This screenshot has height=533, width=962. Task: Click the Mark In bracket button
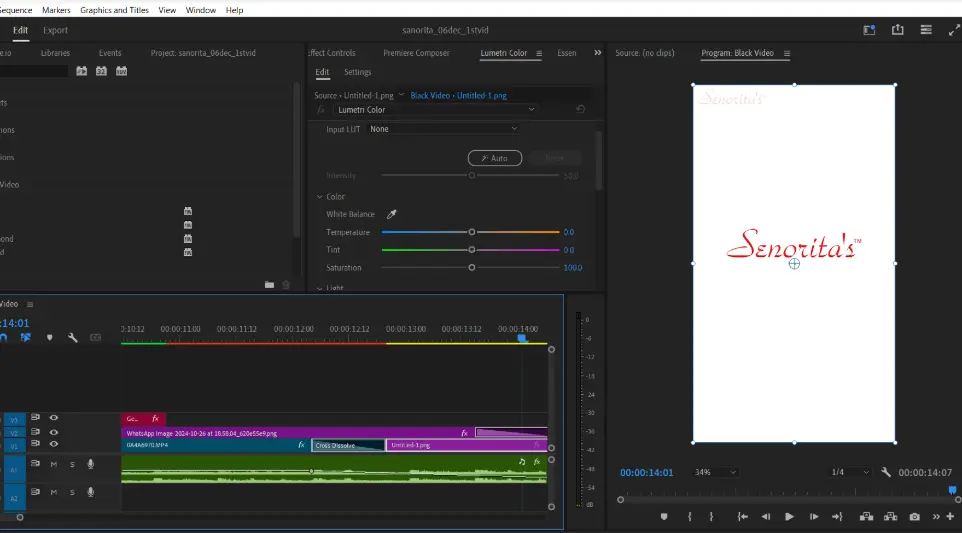(x=690, y=516)
